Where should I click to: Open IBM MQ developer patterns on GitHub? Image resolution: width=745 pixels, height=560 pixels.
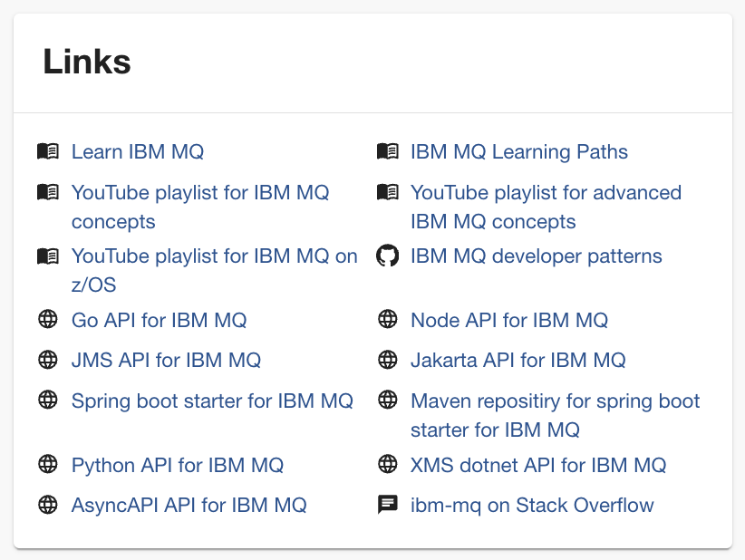pyautogui.click(x=536, y=256)
